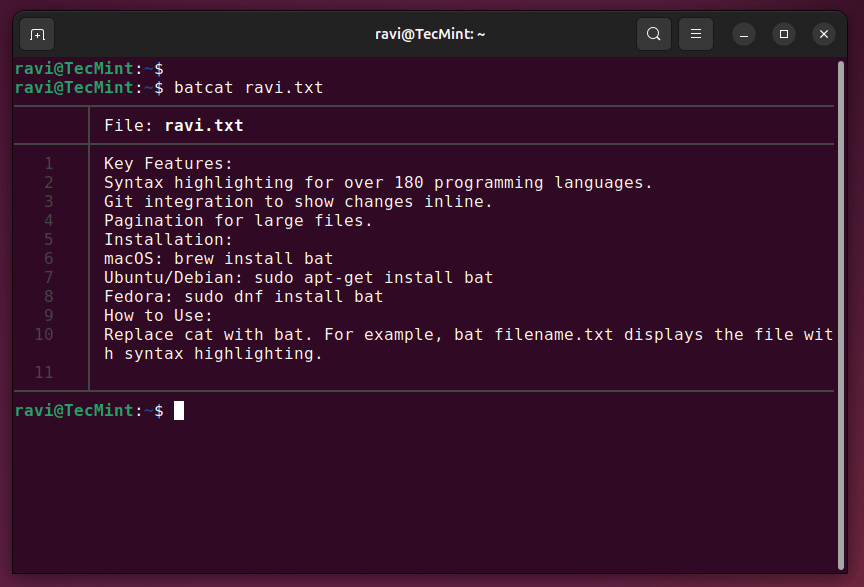Select the File: ravi.txt header
This screenshot has width=864, height=587.
pos(174,126)
